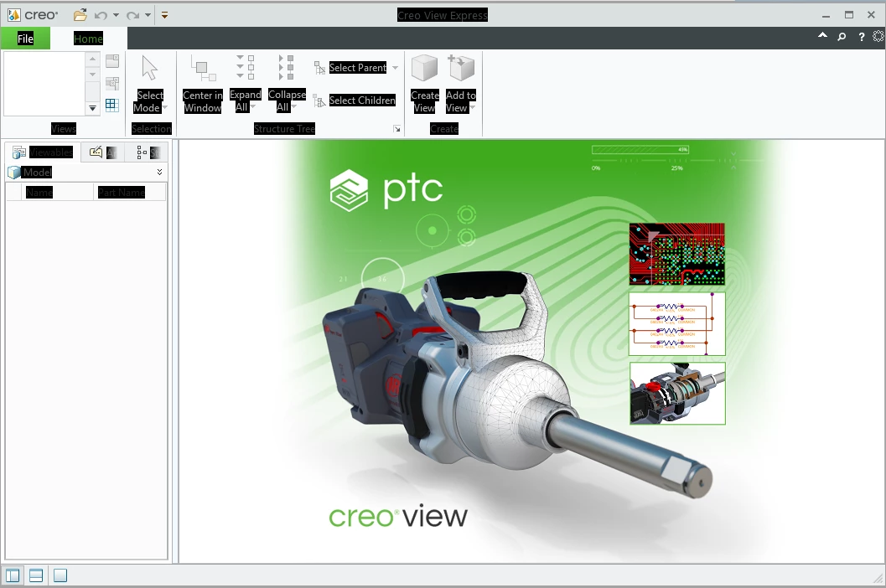Open the Select Parent dropdown arrow
Viewport: 886px width, 588px height.
[395, 68]
